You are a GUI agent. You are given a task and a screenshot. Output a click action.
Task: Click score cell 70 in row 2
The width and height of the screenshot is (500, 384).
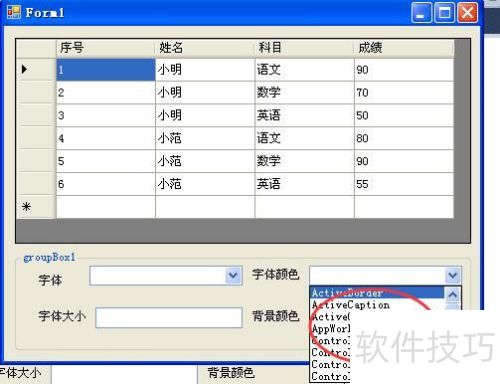pyautogui.click(x=404, y=93)
